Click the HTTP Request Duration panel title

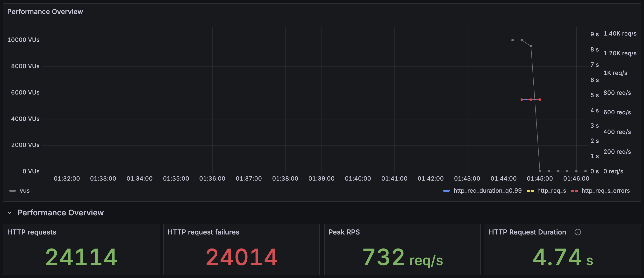coord(527,232)
